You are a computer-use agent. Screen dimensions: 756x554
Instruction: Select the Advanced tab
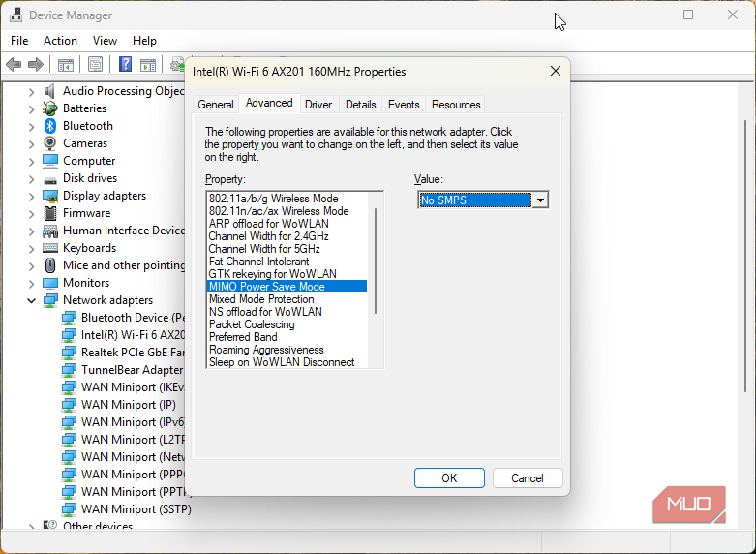(x=269, y=103)
